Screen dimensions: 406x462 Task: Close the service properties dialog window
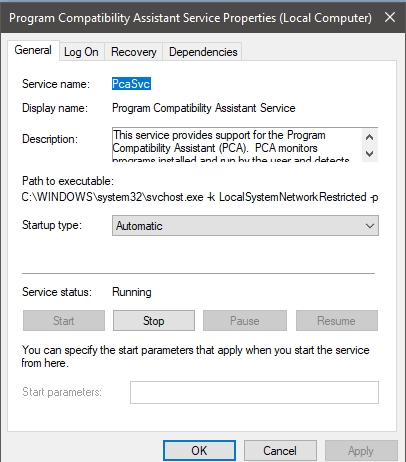point(390,17)
